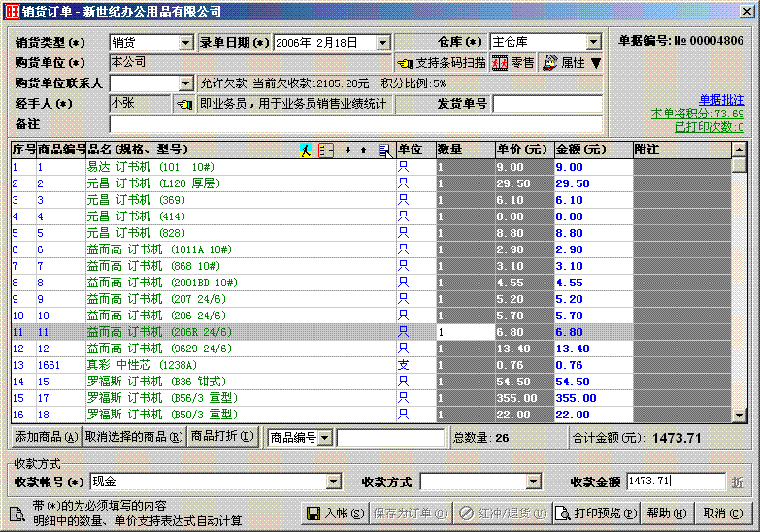Click the table scrollbar down arrow
Screen dimensions: 760x532
click(x=739, y=416)
